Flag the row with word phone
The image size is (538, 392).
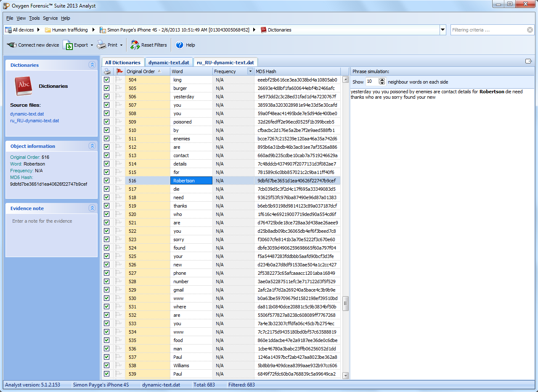119,273
